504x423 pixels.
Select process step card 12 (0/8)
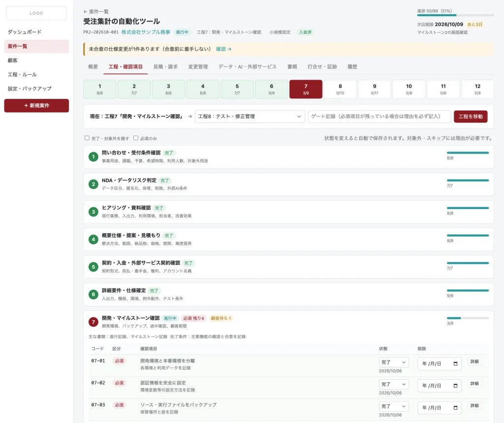477,90
